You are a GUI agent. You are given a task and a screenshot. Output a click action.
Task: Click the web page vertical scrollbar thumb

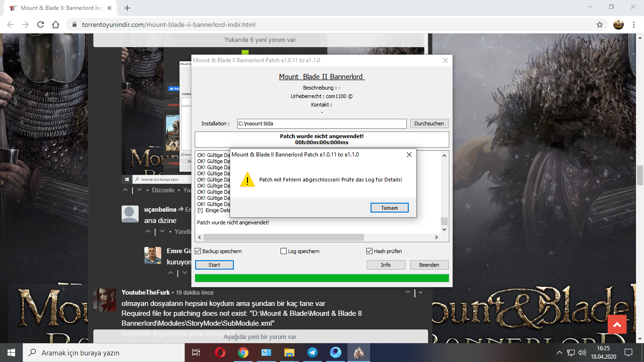(x=640, y=175)
